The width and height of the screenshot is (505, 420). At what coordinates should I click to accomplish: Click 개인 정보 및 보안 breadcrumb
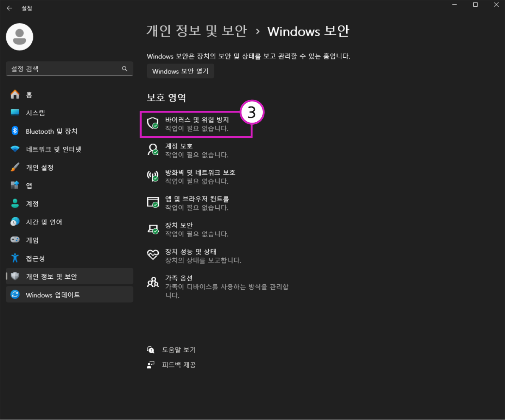coord(196,31)
